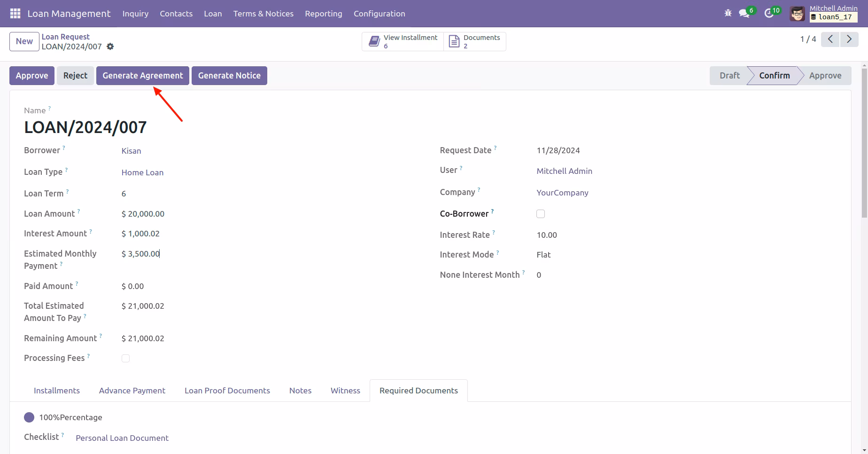The image size is (868, 454).
Task: Click the View Installment book icon
Action: 374,41
